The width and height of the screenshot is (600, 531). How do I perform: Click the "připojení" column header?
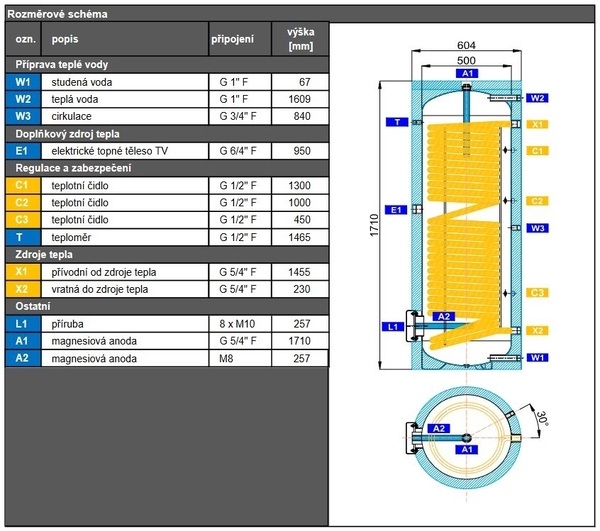(x=232, y=39)
